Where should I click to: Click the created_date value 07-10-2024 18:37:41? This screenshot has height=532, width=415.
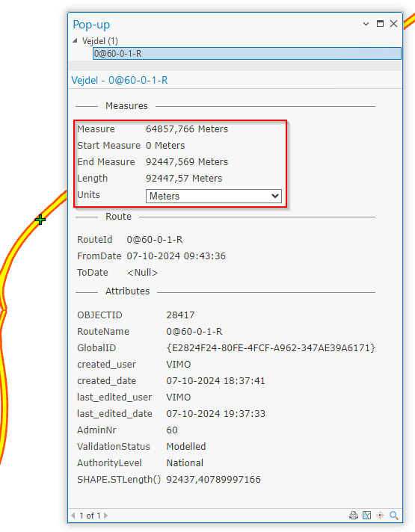[x=215, y=381]
